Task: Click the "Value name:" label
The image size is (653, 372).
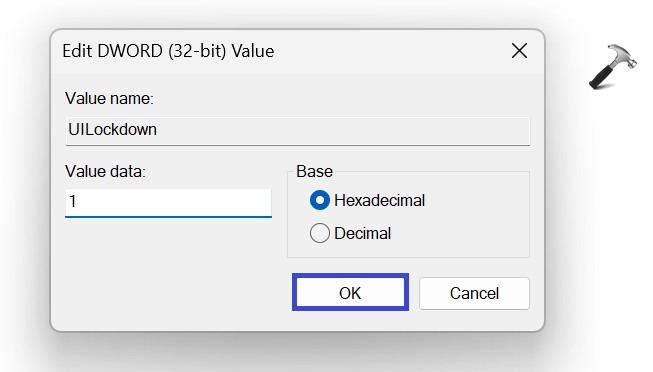Action: 110,99
